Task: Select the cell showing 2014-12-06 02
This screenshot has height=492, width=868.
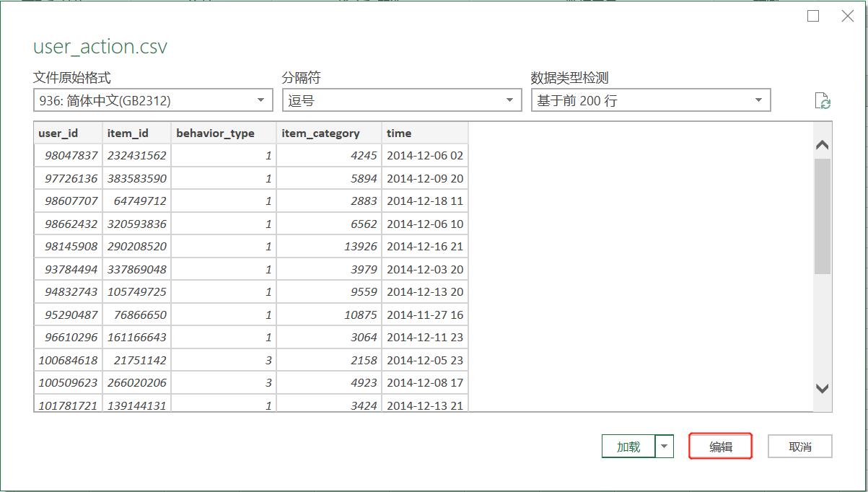Action: point(423,155)
